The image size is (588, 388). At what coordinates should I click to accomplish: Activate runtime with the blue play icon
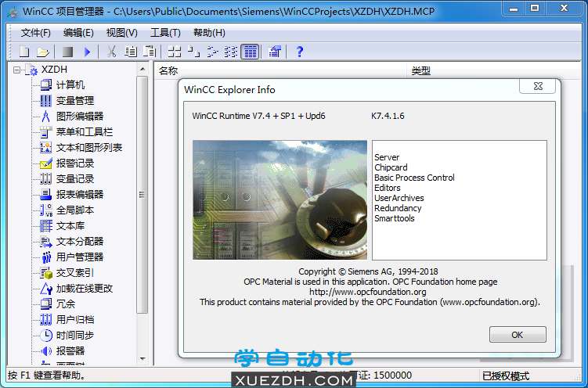click(x=88, y=52)
